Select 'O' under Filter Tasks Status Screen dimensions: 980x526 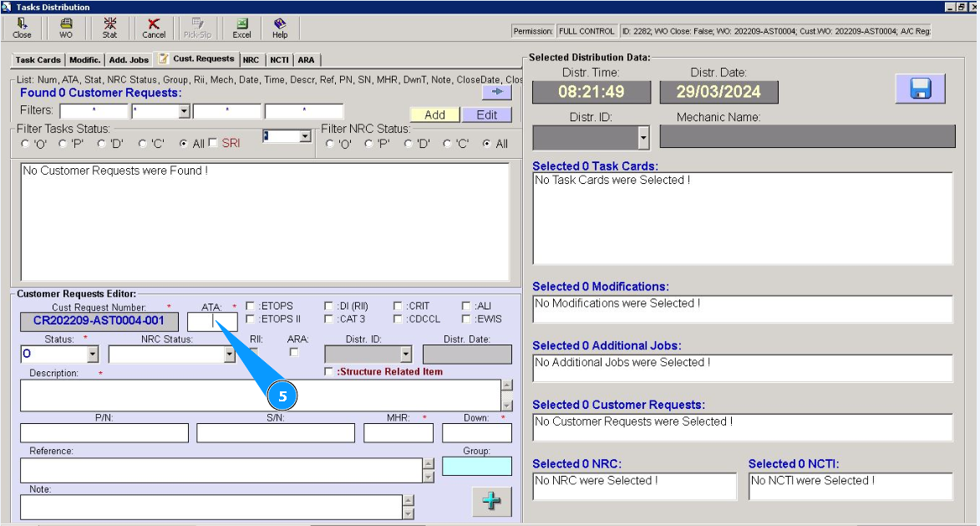[25, 144]
